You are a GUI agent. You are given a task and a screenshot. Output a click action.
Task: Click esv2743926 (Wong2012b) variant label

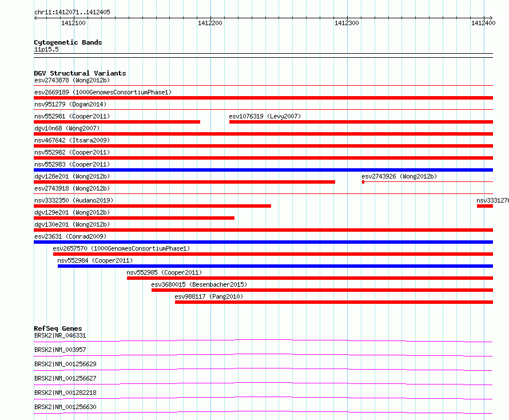tap(399, 176)
